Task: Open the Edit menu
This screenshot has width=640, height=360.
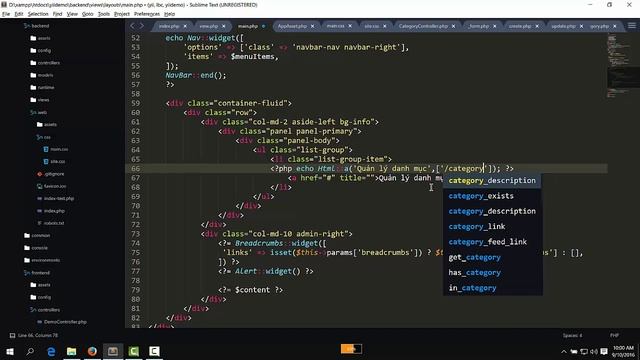Action: (19, 14)
